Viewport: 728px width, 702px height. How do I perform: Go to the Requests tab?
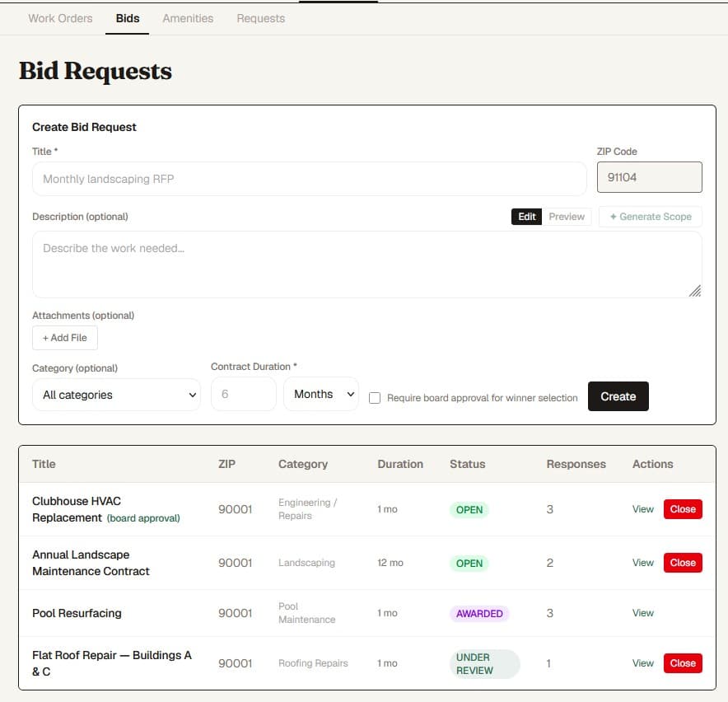pos(261,19)
